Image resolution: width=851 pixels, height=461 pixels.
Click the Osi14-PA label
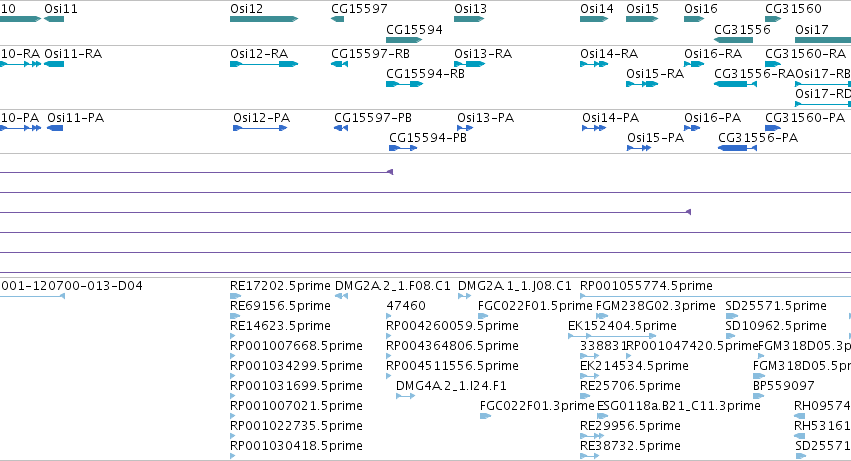pos(611,118)
